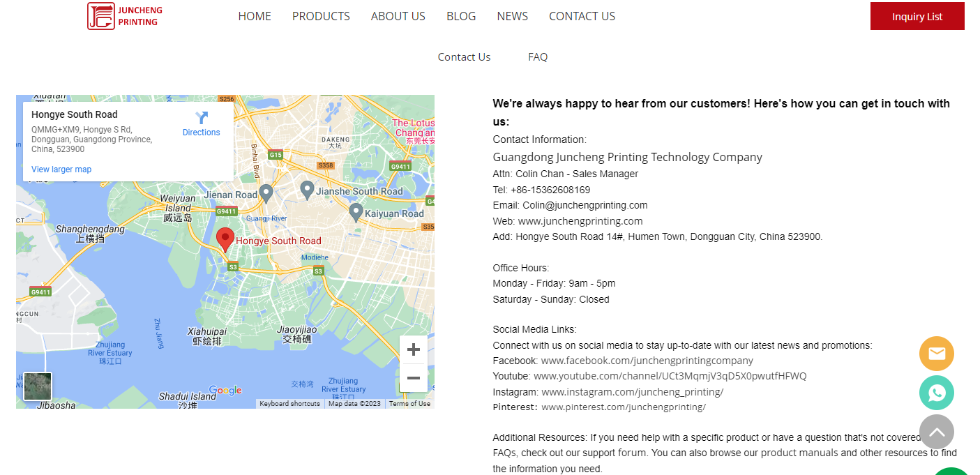This screenshot has height=475, width=980.
Task: Click the View larger map link
Action: pos(61,169)
